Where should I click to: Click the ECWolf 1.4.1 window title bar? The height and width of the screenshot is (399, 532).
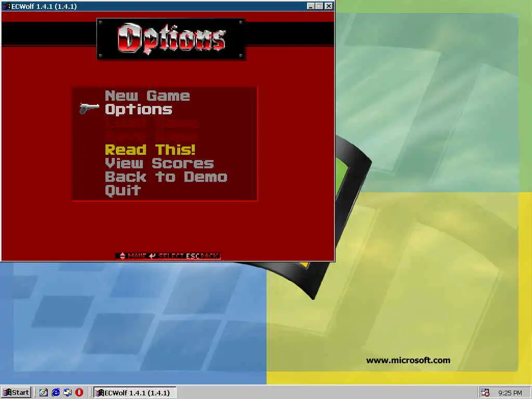pos(168,6)
